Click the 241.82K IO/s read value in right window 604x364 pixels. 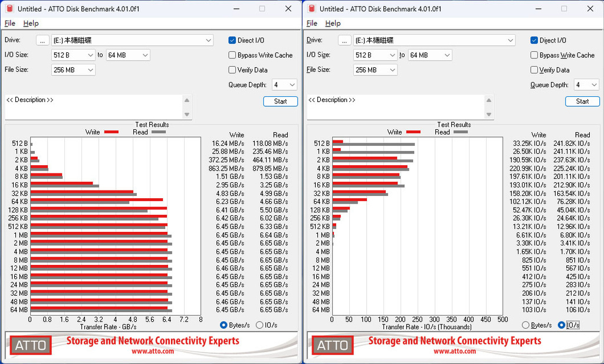(572, 143)
